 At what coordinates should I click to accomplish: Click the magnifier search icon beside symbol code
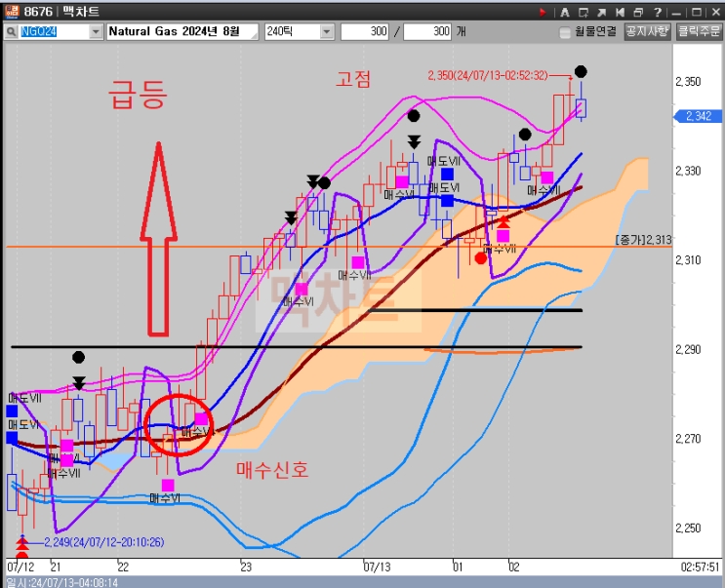[x=11, y=31]
